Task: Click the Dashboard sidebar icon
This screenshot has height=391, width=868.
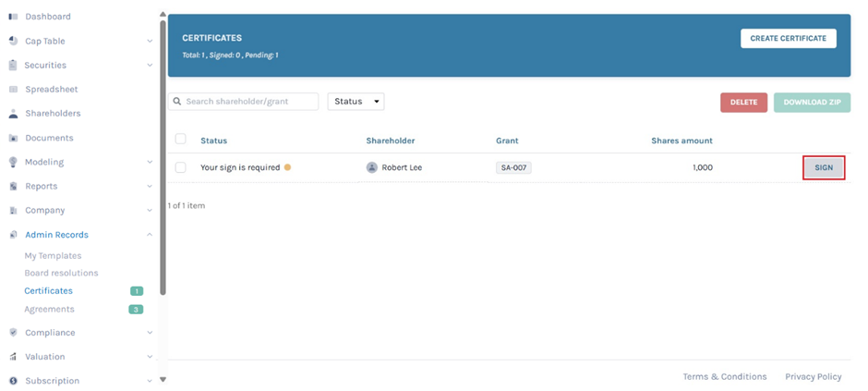Action: coord(13,17)
